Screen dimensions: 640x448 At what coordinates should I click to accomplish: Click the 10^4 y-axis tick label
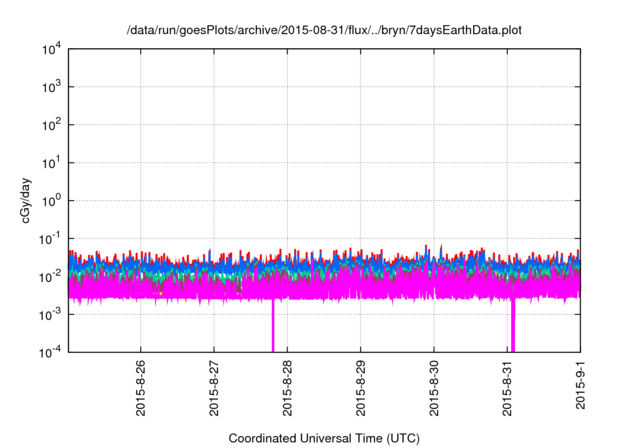[51, 50]
